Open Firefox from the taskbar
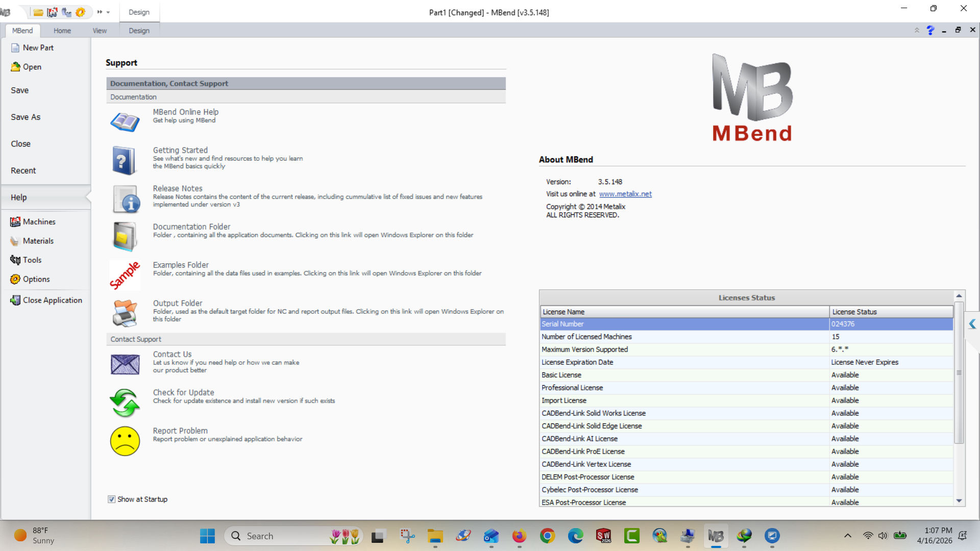This screenshot has width=980, height=551. (x=519, y=536)
